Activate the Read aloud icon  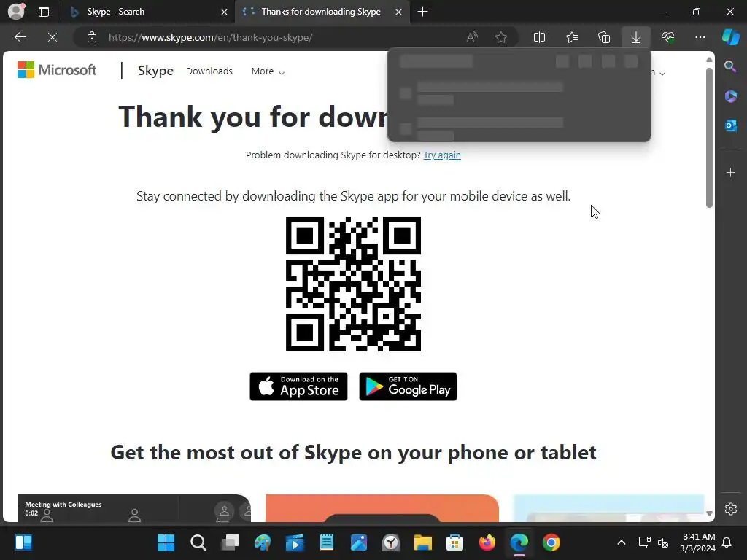tap(472, 37)
